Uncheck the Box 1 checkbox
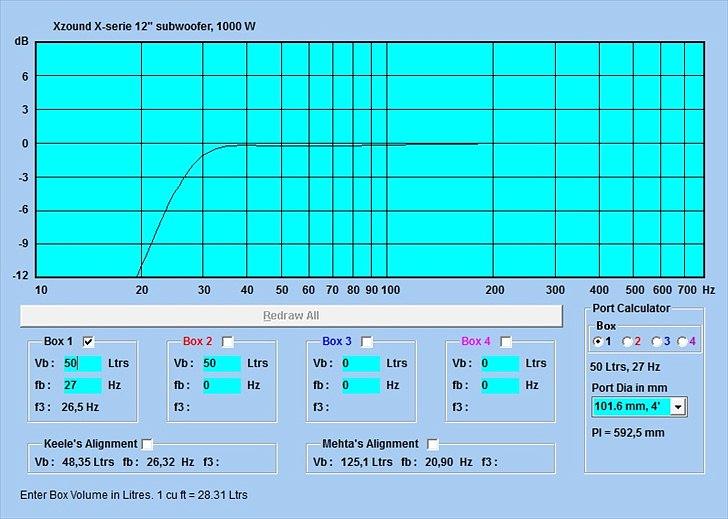 [x=88, y=342]
